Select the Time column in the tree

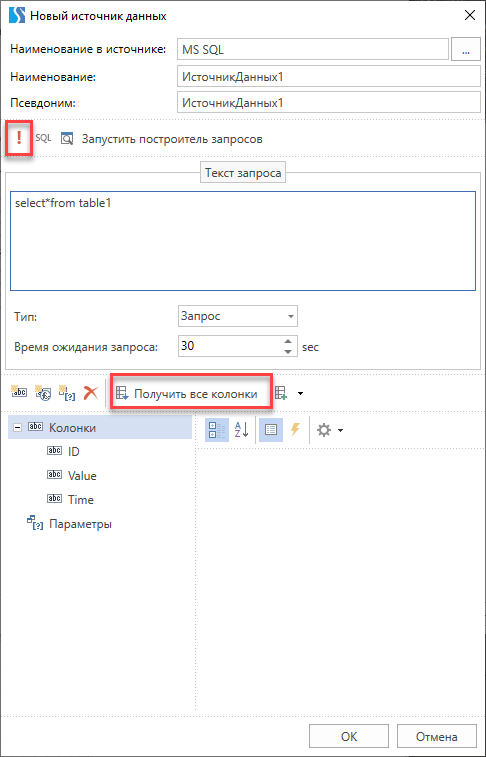pyautogui.click(x=81, y=500)
